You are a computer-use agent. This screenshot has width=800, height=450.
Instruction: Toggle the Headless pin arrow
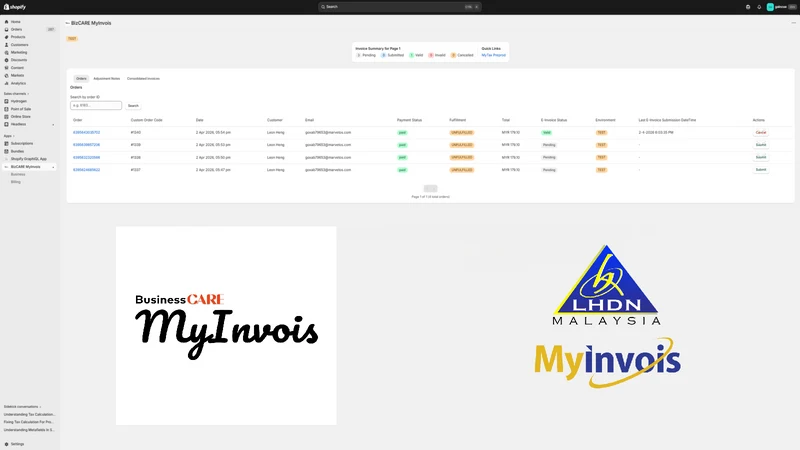pyautogui.click(x=53, y=124)
